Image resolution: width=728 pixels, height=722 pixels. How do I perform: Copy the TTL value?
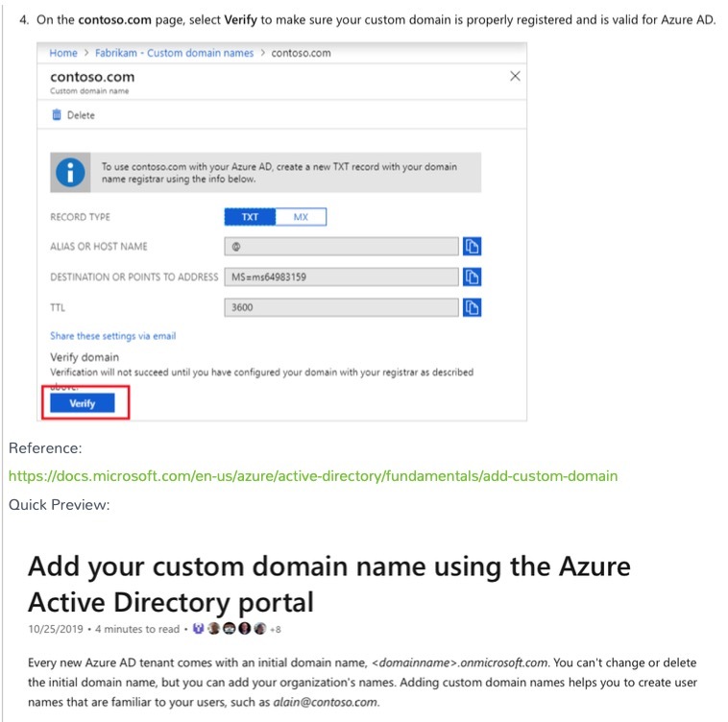tap(472, 307)
